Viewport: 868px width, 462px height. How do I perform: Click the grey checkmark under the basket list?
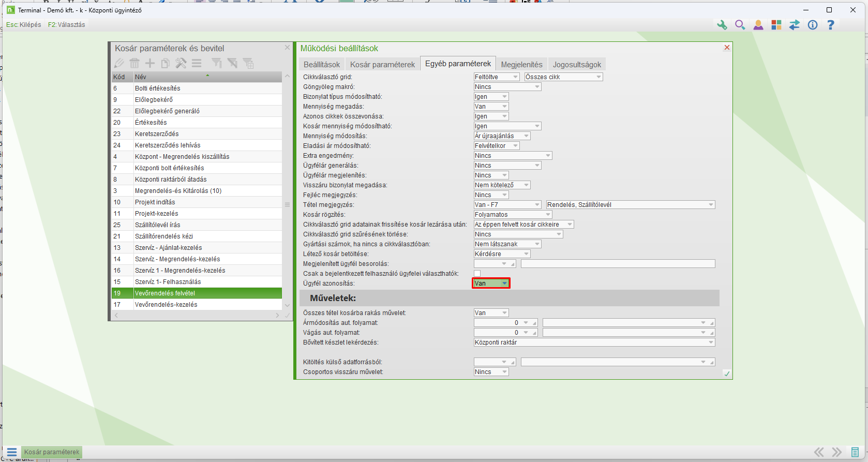287,315
